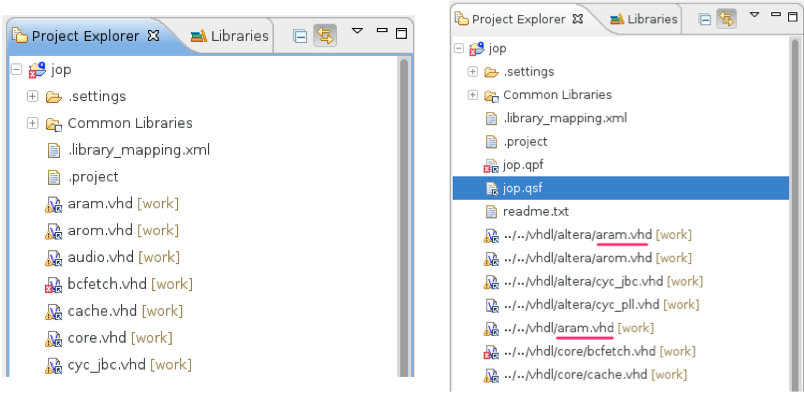Click .settings folder icon in right panel

pyautogui.click(x=492, y=72)
